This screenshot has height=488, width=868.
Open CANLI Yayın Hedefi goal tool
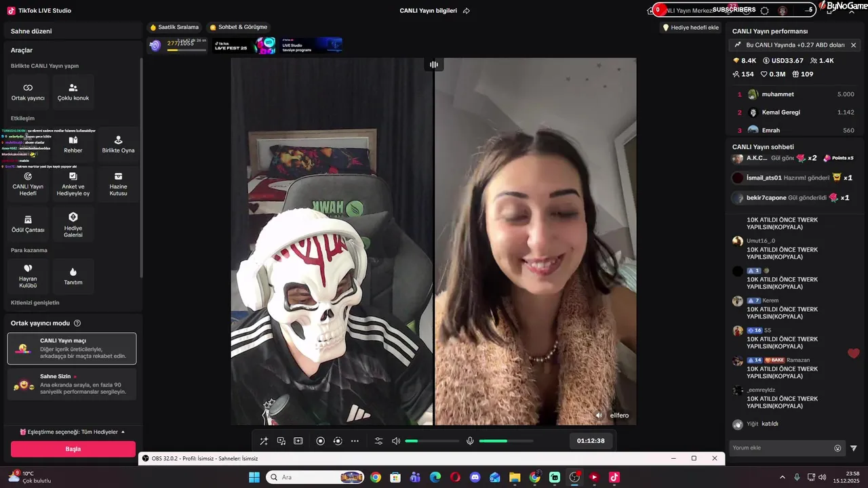tap(28, 184)
